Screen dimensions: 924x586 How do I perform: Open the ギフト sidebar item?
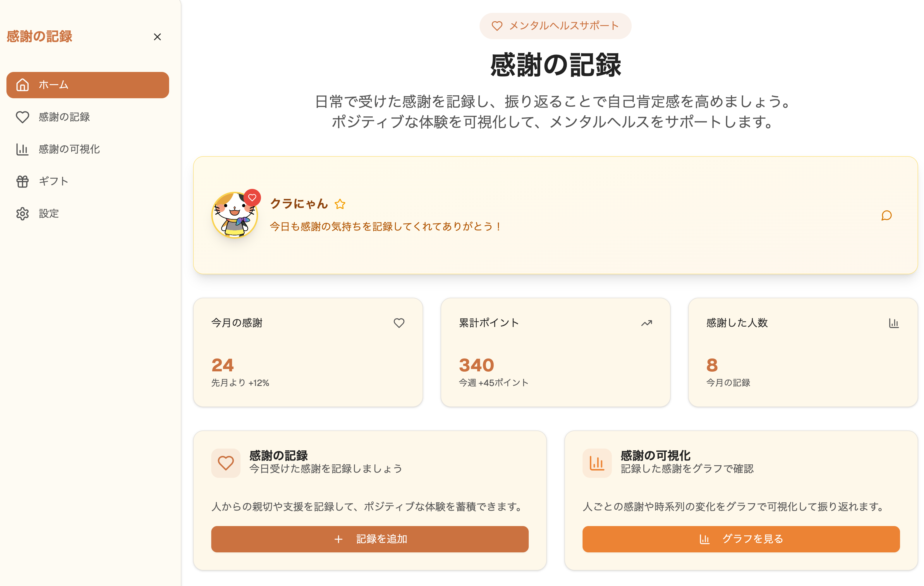[53, 181]
